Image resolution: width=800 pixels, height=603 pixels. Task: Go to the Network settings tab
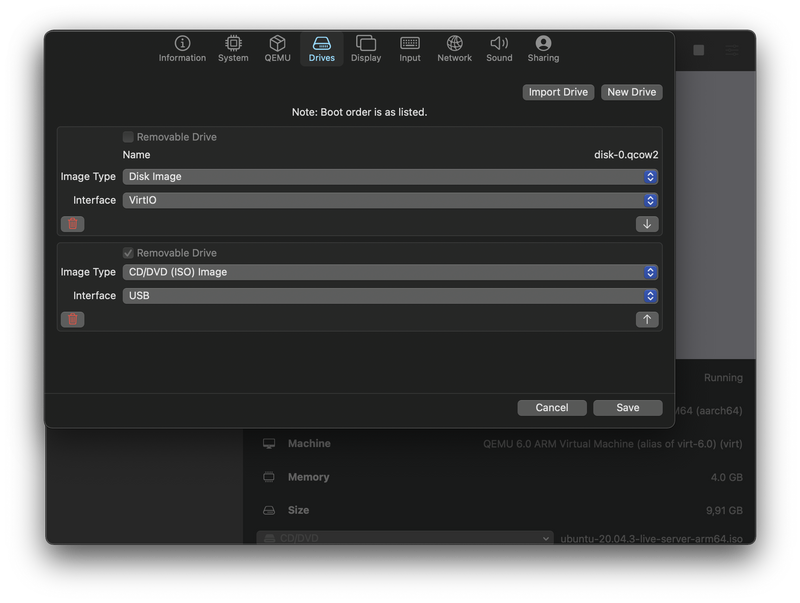point(454,48)
